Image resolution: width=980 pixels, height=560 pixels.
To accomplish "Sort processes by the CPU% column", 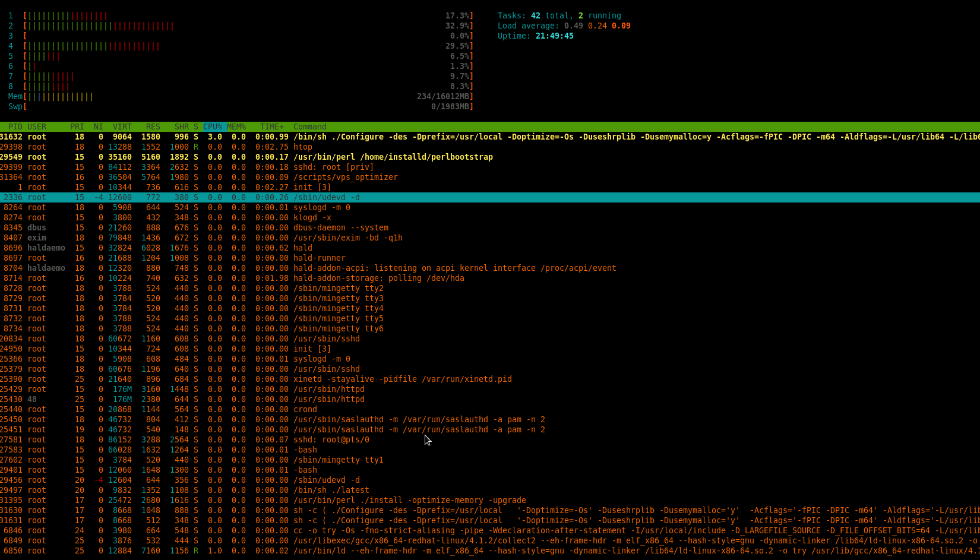I will click(x=212, y=126).
